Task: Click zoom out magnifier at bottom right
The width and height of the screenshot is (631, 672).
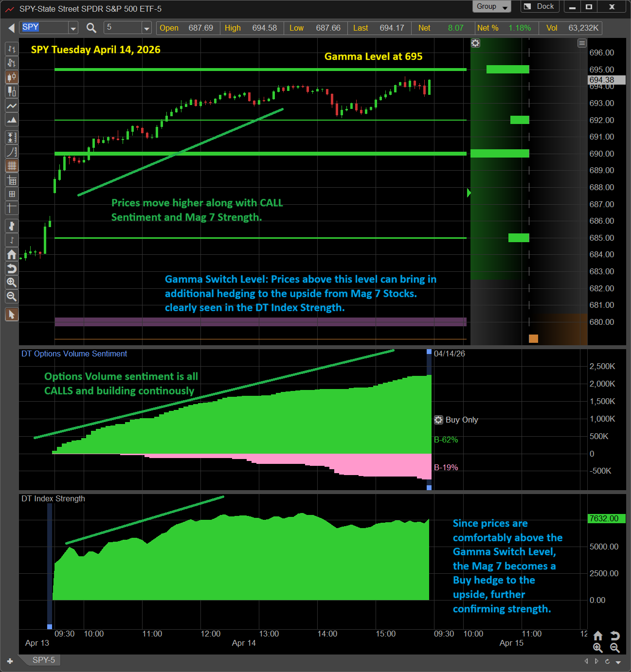Action: pyautogui.click(x=615, y=648)
